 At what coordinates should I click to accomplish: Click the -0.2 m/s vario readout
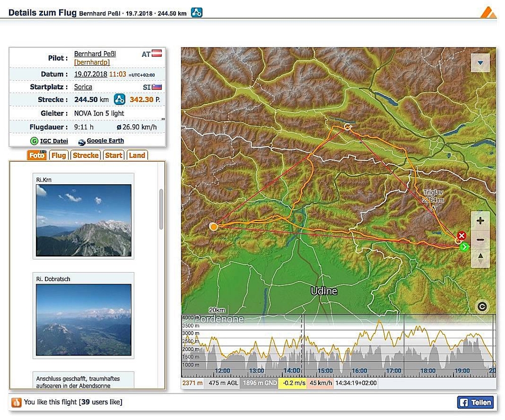294,383
